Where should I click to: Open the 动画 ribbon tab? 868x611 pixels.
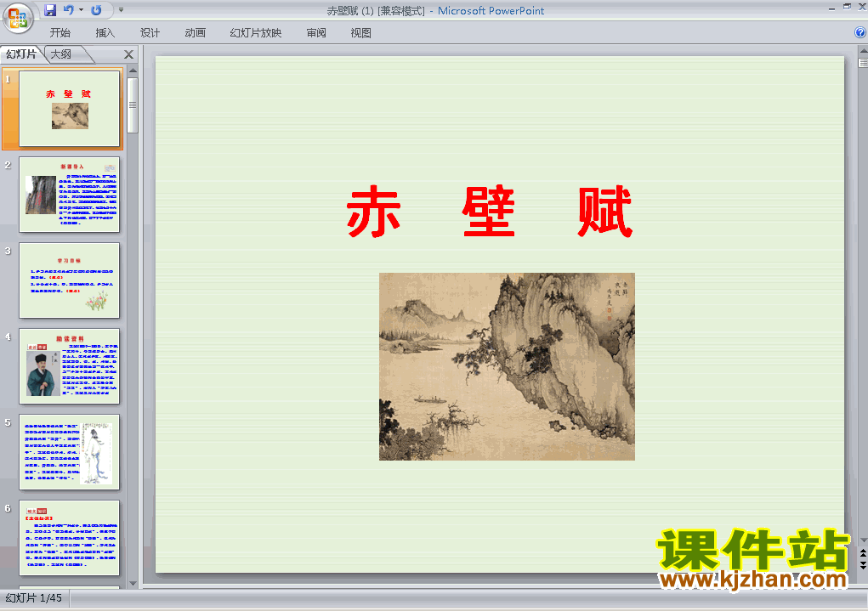point(196,32)
